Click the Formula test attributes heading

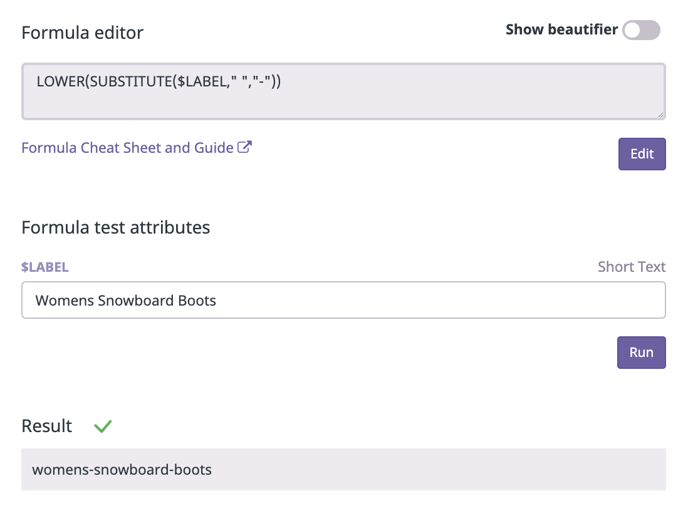click(115, 227)
